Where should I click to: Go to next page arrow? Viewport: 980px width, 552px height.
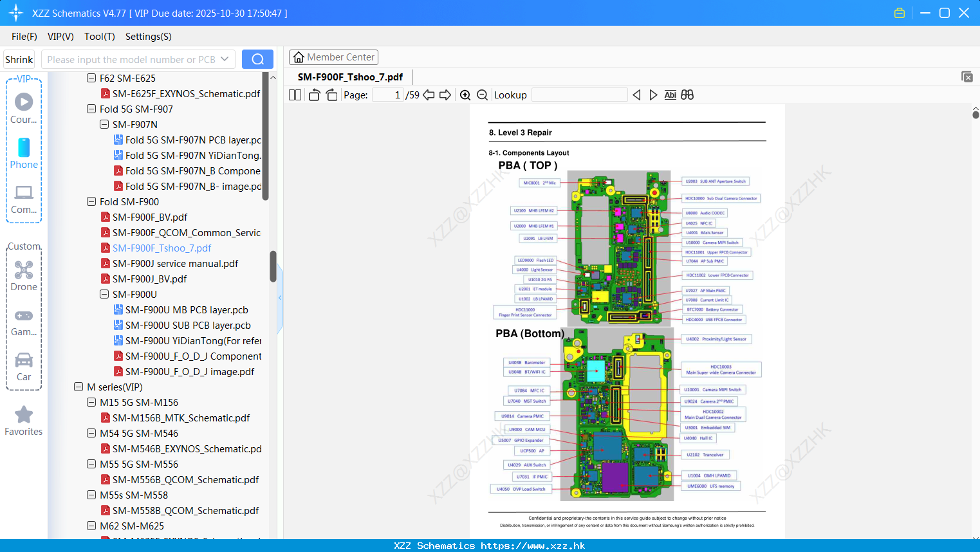coord(445,95)
